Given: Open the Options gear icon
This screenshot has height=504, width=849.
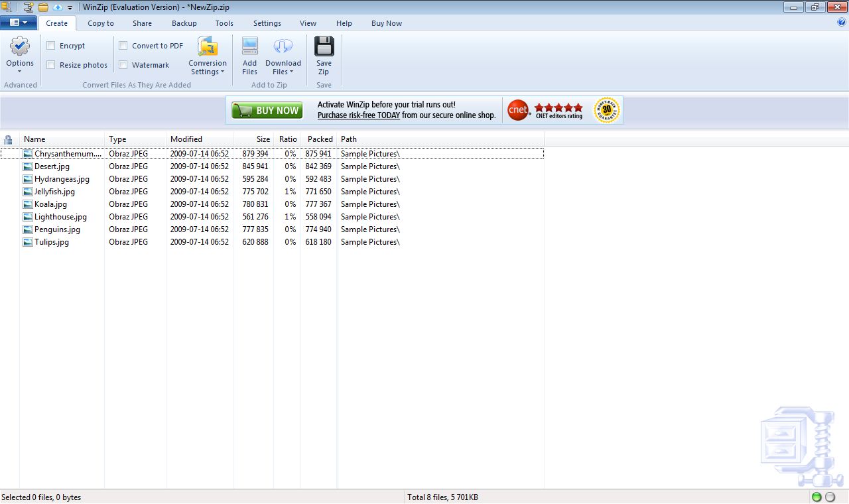Looking at the screenshot, I should (x=20, y=46).
